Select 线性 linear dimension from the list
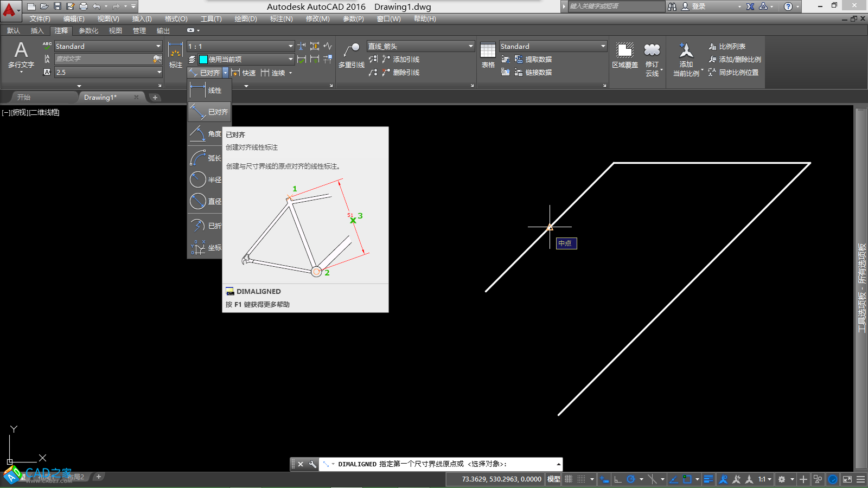Image resolution: width=868 pixels, height=488 pixels. 209,91
